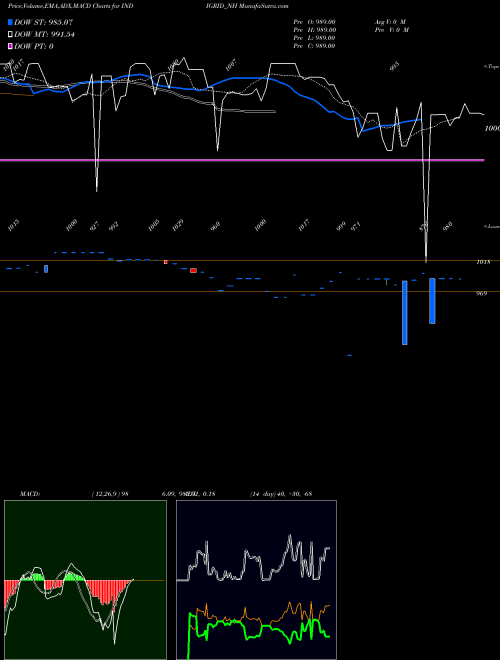
Task: Click the '980' low price label
Action: tap(448, 226)
